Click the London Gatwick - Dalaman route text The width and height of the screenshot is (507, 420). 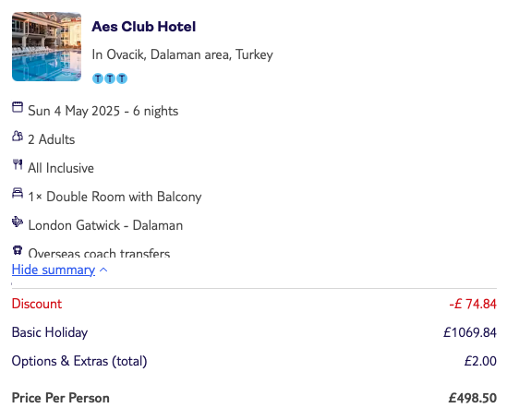pyautogui.click(x=105, y=225)
